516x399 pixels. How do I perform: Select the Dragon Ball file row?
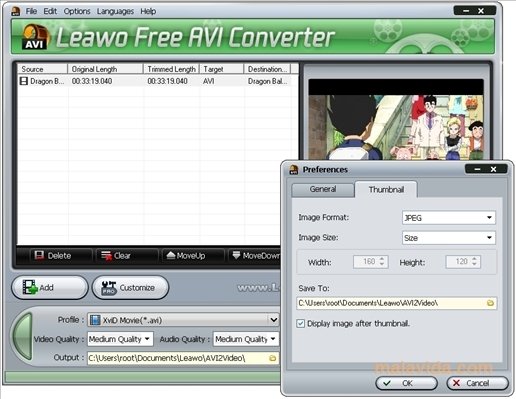point(155,81)
